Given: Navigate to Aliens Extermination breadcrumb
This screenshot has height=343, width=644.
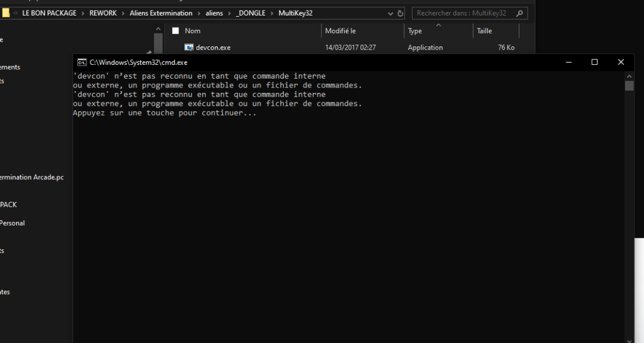Looking at the screenshot, I should 161,13.
